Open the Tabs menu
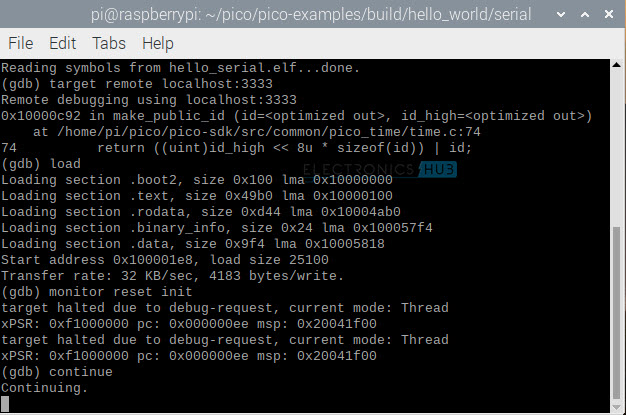The width and height of the screenshot is (626, 415). coord(109,44)
